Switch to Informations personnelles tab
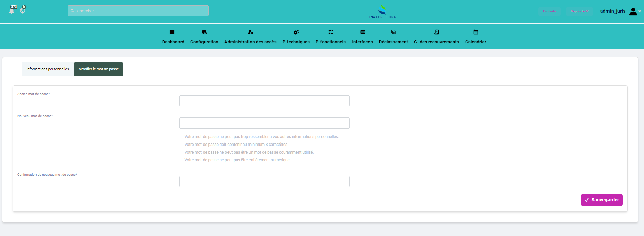The width and height of the screenshot is (644, 236). tap(48, 69)
